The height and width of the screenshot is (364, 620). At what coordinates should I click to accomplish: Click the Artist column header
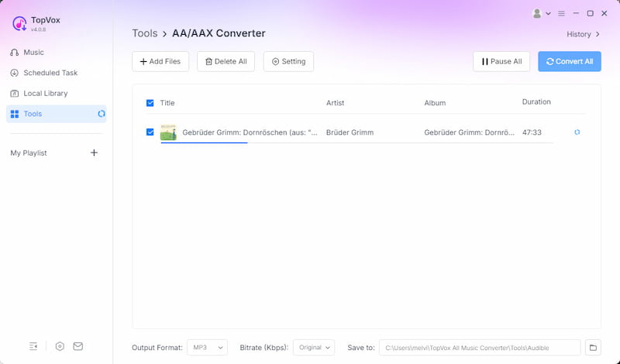click(336, 103)
